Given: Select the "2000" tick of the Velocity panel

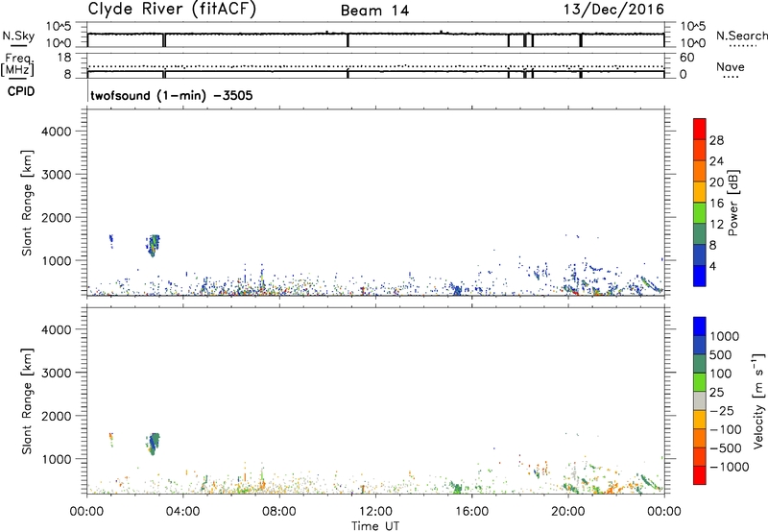Looking at the screenshot, I should 56,416.
